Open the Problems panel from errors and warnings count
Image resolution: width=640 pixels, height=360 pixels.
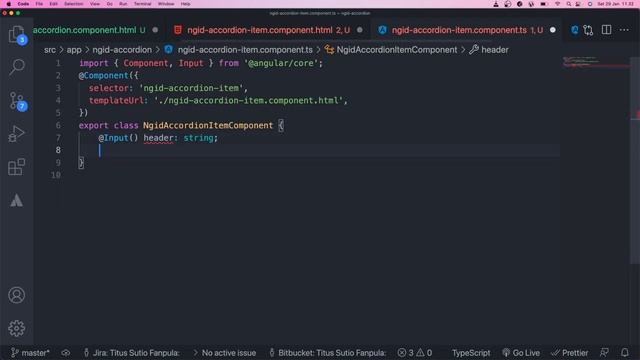(x=415, y=353)
